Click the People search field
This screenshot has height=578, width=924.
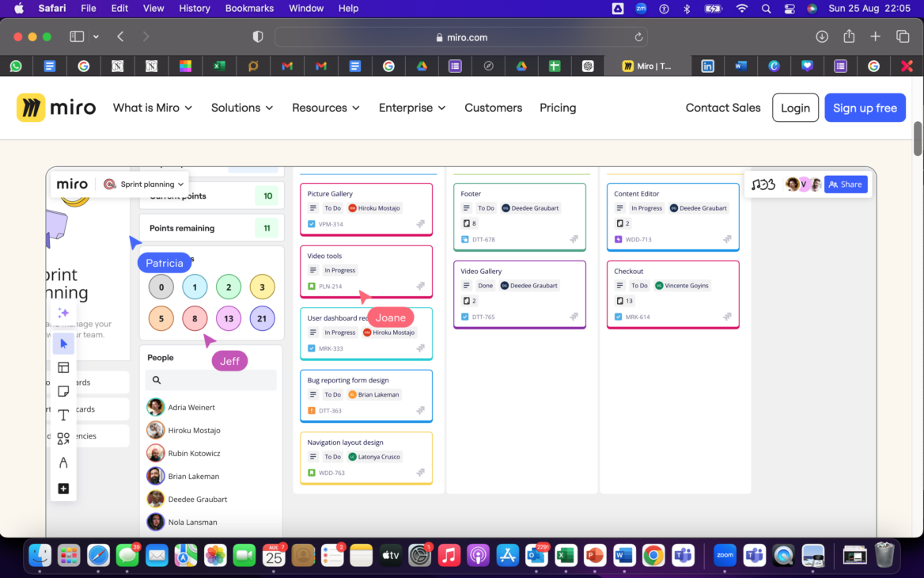211,380
